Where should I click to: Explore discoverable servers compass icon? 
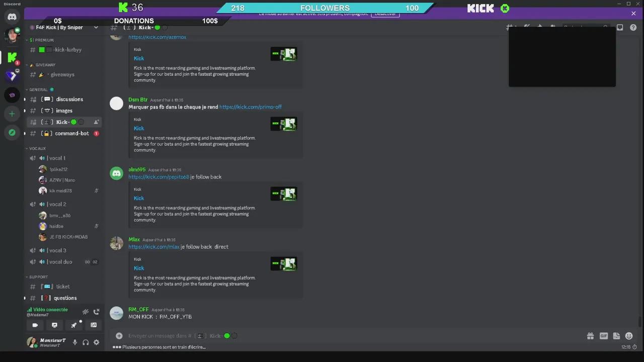pyautogui.click(x=12, y=133)
